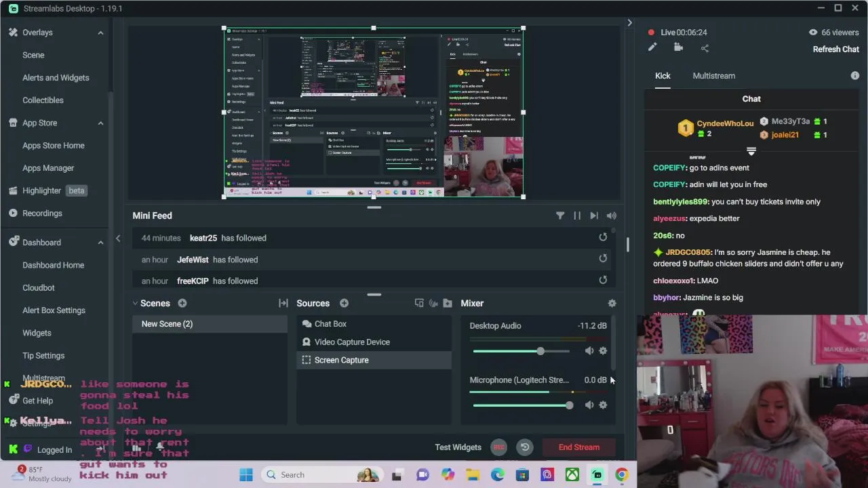Share the stream with share icon
The width and height of the screenshot is (868, 488).
[705, 47]
